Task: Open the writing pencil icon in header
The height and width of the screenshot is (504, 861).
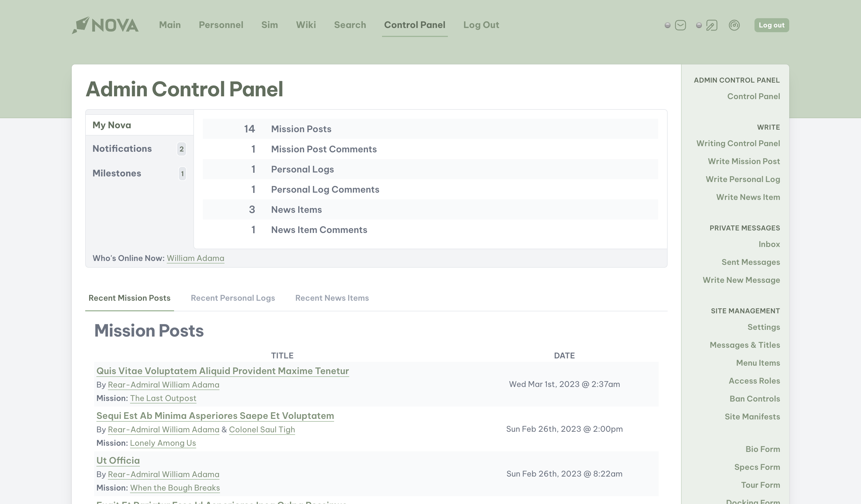Action: 712,25
